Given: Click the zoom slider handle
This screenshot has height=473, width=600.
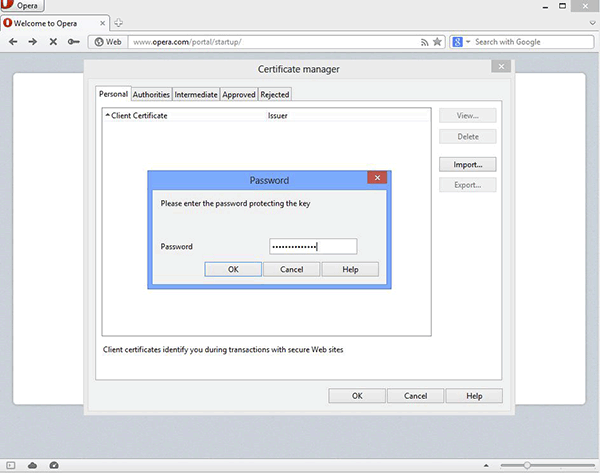Looking at the screenshot, I should (x=527, y=465).
